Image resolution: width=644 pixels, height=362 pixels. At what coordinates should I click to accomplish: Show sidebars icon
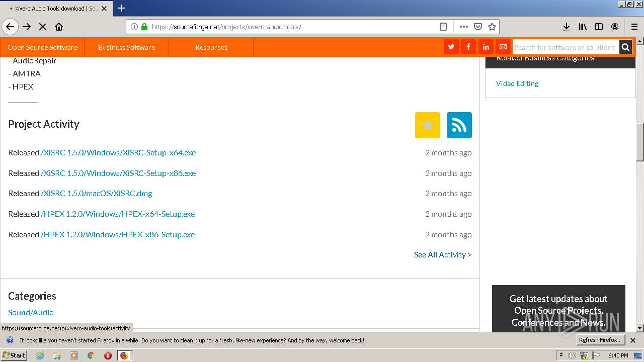[599, 27]
